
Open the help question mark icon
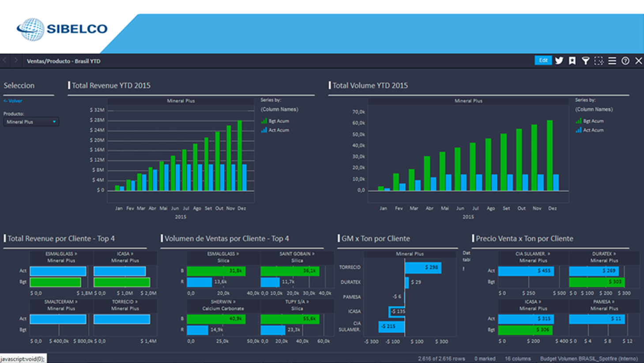(625, 61)
